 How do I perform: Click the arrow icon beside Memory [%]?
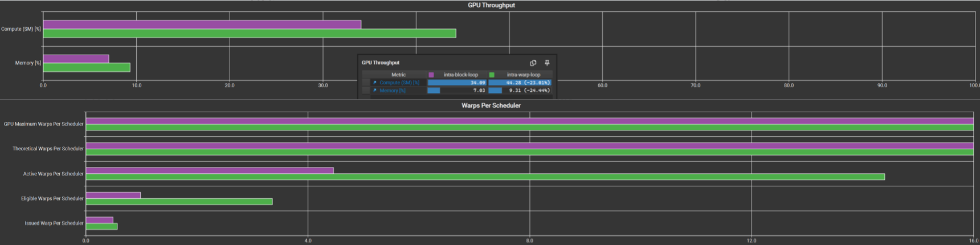[375, 91]
